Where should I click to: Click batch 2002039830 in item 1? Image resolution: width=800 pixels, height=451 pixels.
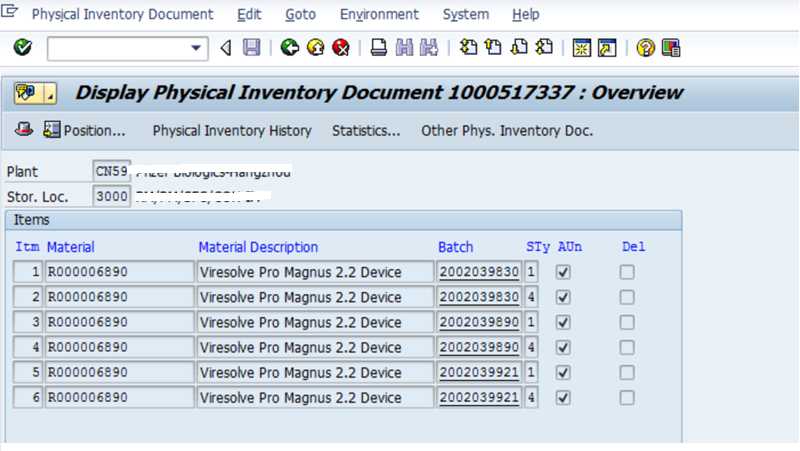coord(479,272)
